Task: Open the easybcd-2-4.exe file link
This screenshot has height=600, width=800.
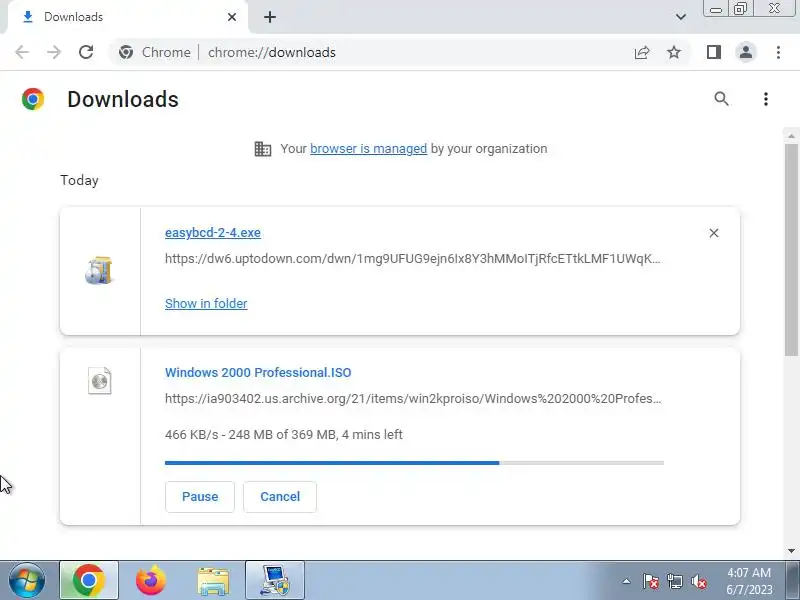Action: pos(213,233)
